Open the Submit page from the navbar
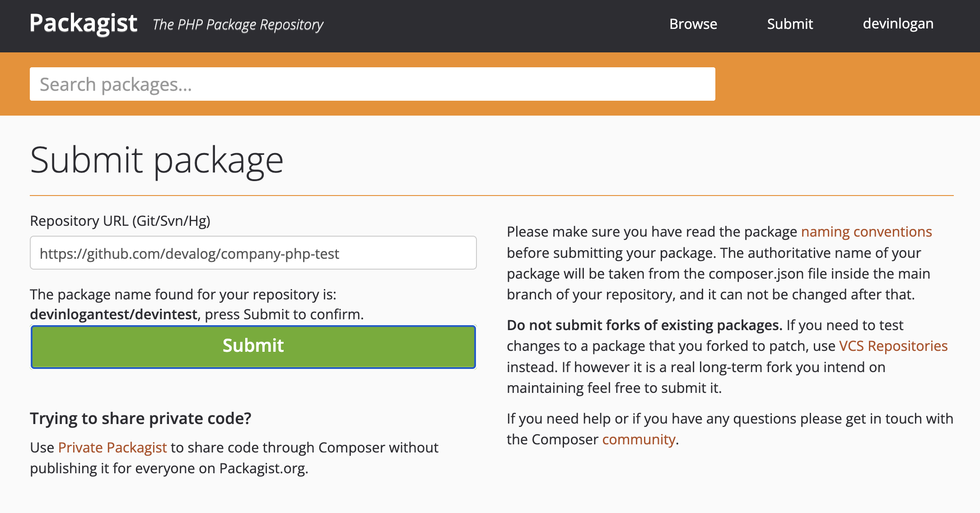The image size is (980, 513). tap(789, 24)
